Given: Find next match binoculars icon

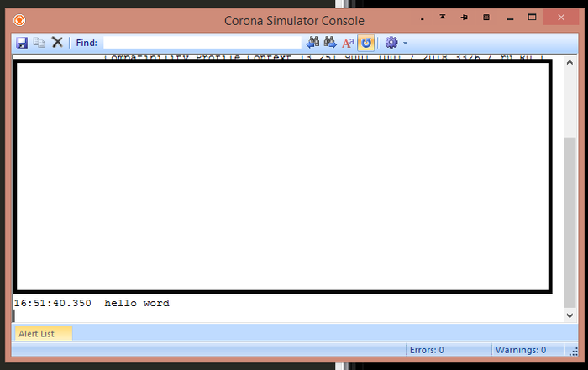Looking at the screenshot, I should point(330,42).
